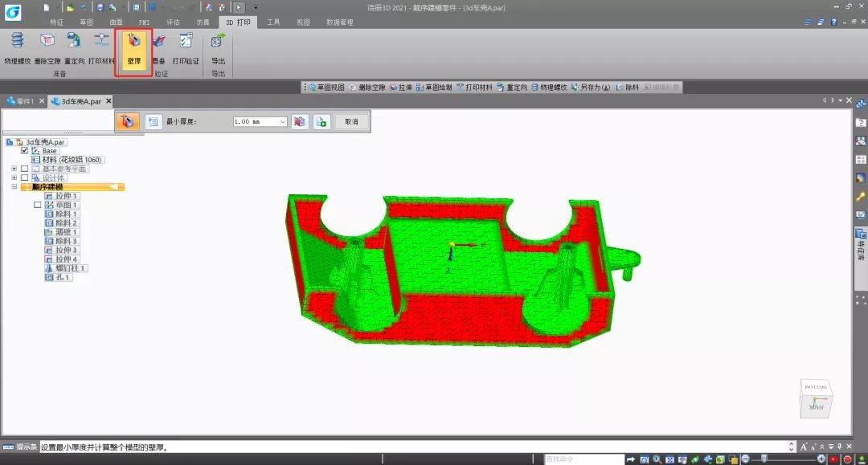
Task: Switch to the 特征 ribbon tab
Action: point(56,22)
